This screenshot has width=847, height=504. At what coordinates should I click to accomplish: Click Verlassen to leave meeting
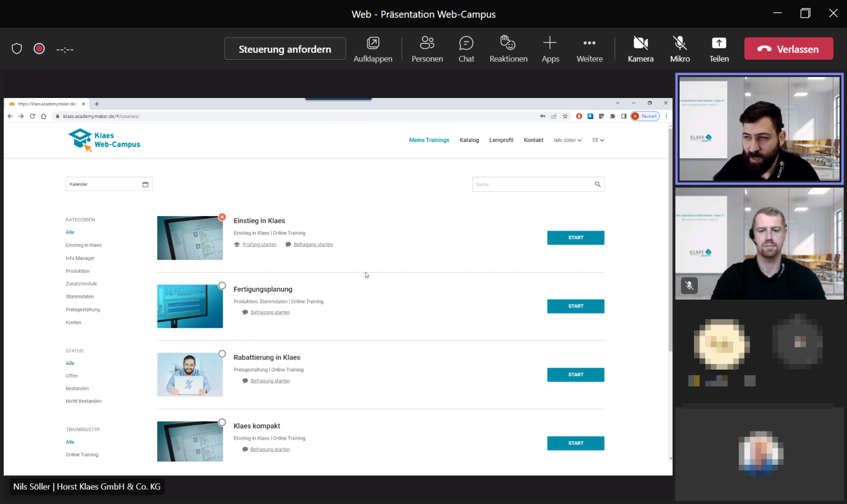click(x=789, y=49)
